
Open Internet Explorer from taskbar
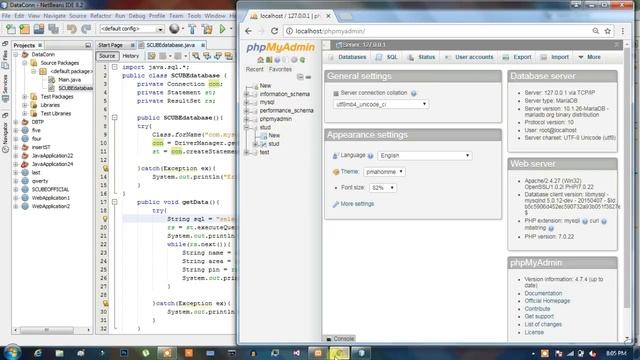pyautogui.click(x=38, y=353)
